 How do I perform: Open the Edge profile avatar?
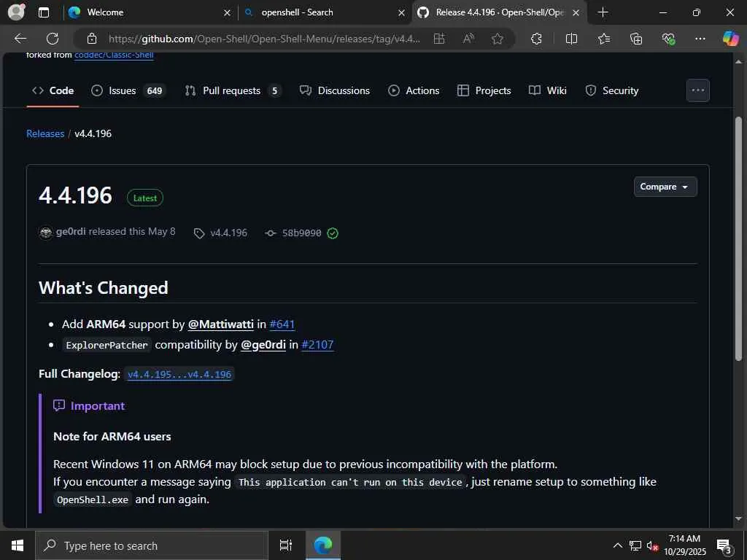(16, 12)
